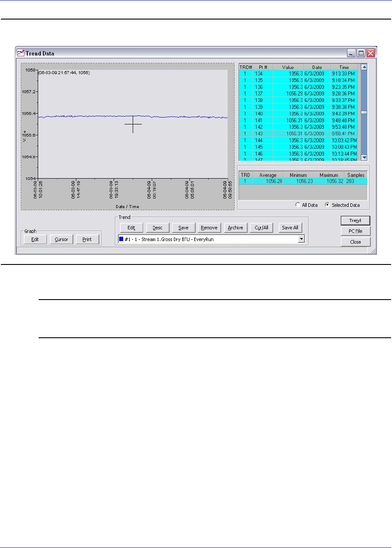The image size is (392, 548).
Task: Click the Time column header
Action: (344, 67)
